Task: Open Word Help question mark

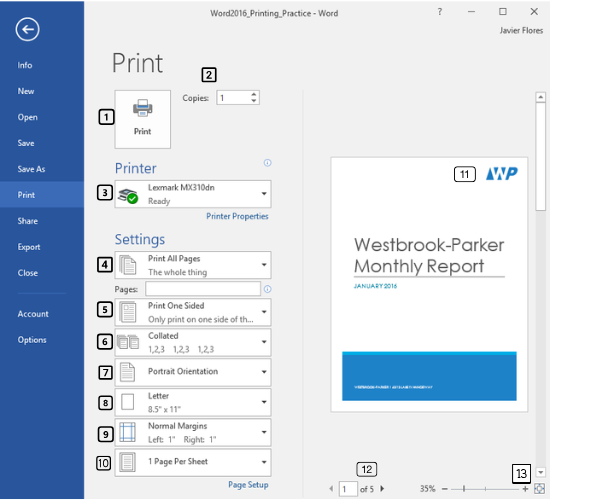Action: coord(440,12)
